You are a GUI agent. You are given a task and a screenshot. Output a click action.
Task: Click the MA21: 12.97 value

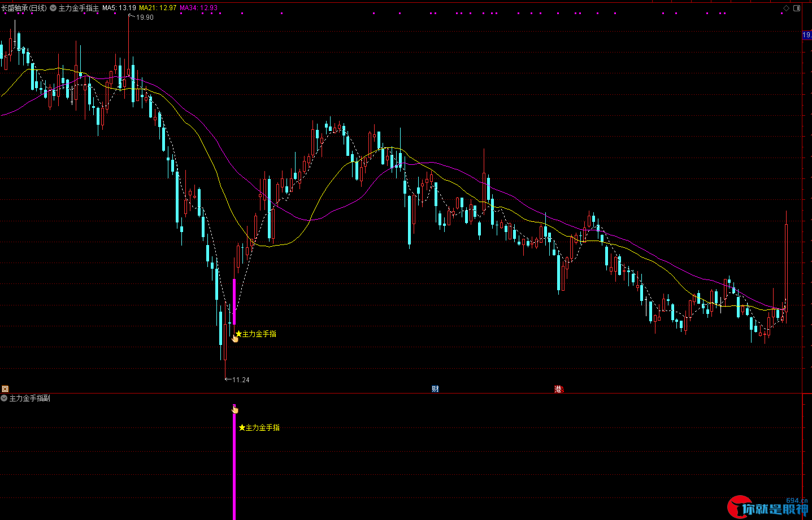(158, 8)
